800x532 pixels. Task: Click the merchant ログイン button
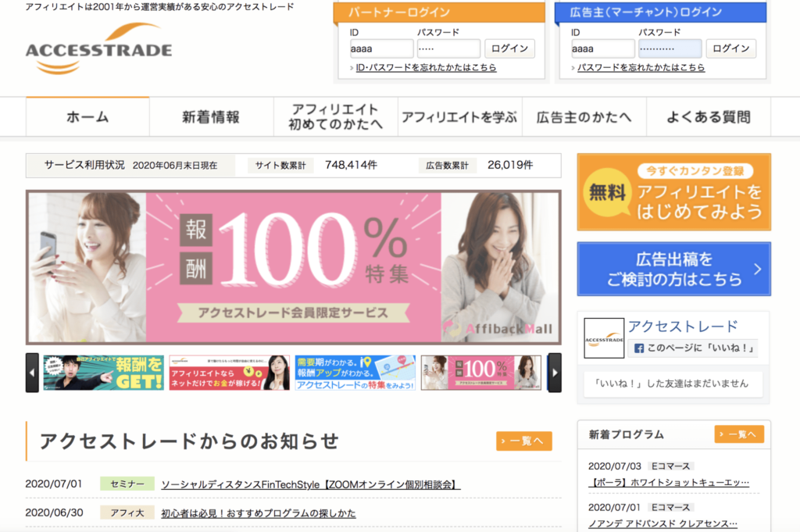(x=731, y=48)
